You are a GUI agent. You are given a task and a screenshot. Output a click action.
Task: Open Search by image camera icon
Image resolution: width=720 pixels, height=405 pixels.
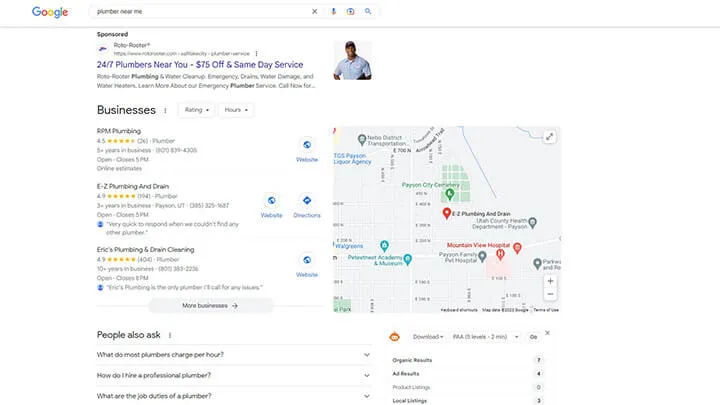350,11
